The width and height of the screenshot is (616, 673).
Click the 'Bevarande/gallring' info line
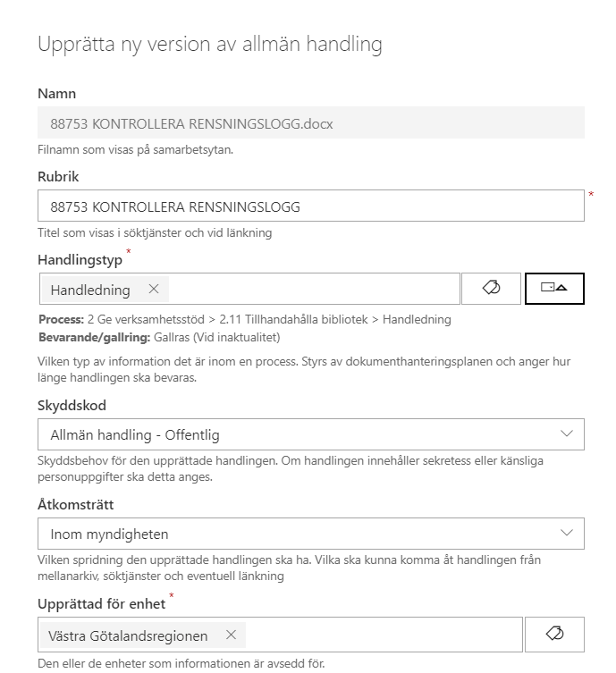tap(159, 337)
